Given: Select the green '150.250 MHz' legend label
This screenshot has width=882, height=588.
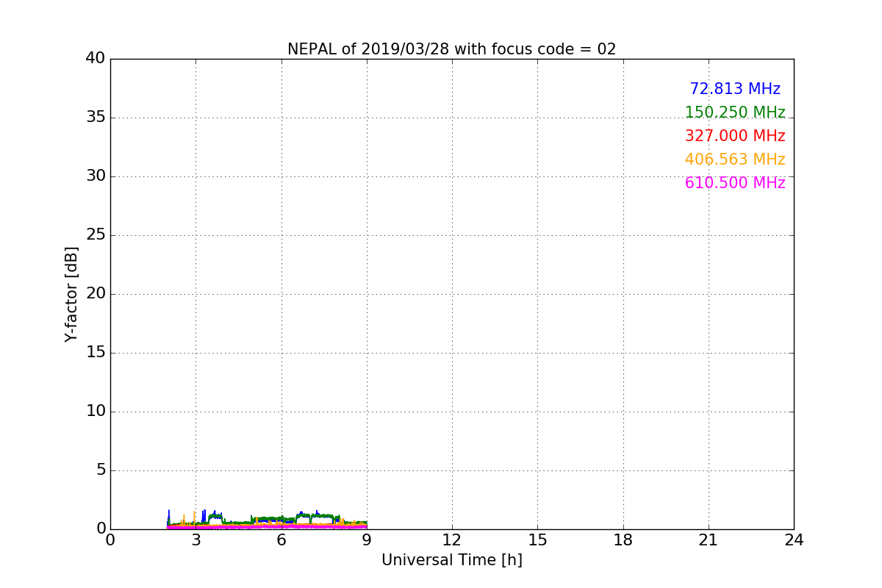Looking at the screenshot, I should pos(735,112).
